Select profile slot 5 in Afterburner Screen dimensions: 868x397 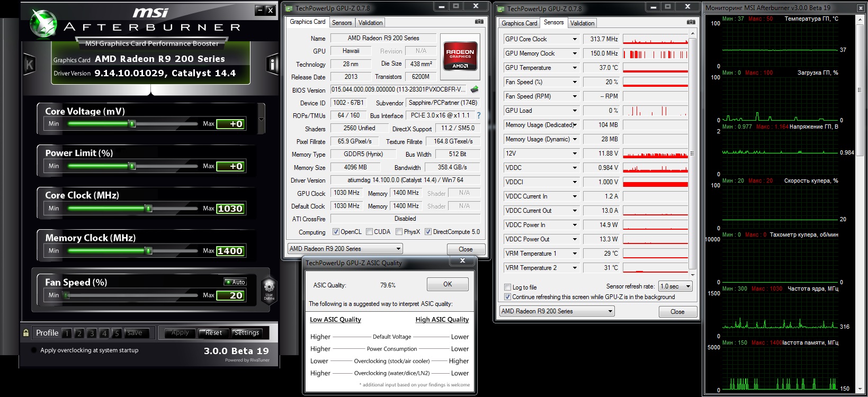pyautogui.click(x=117, y=333)
